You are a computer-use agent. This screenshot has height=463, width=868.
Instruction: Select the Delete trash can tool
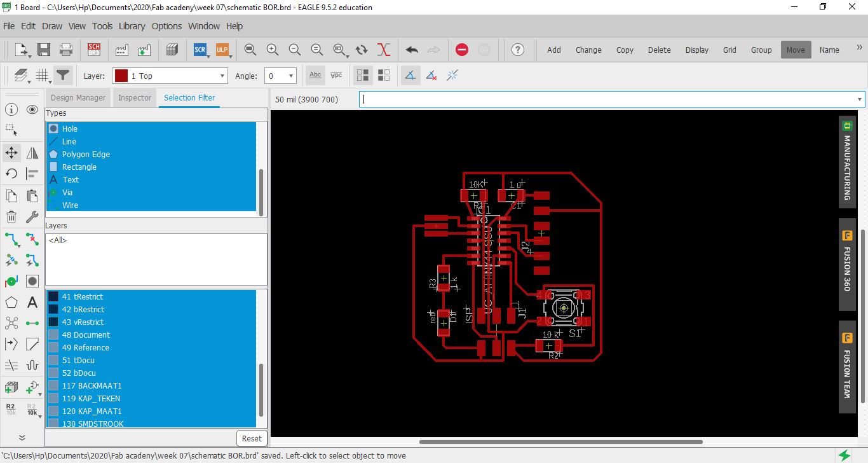11,218
